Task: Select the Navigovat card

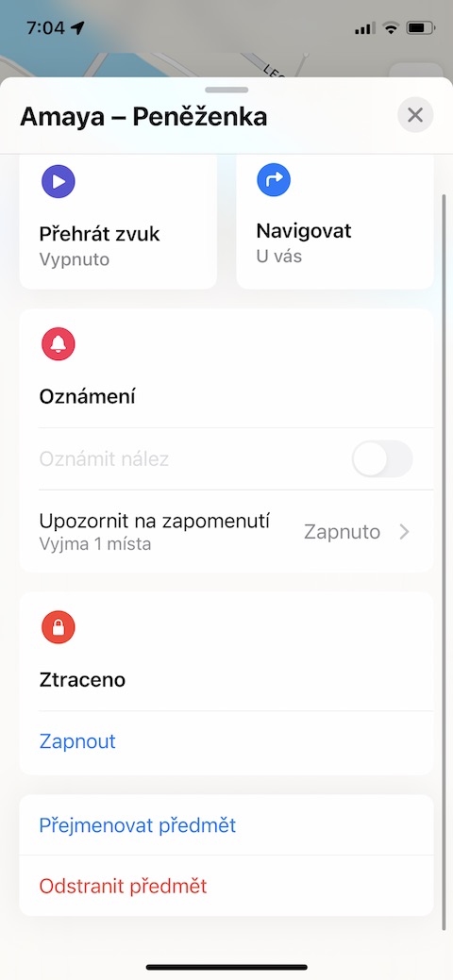Action: coord(335,222)
